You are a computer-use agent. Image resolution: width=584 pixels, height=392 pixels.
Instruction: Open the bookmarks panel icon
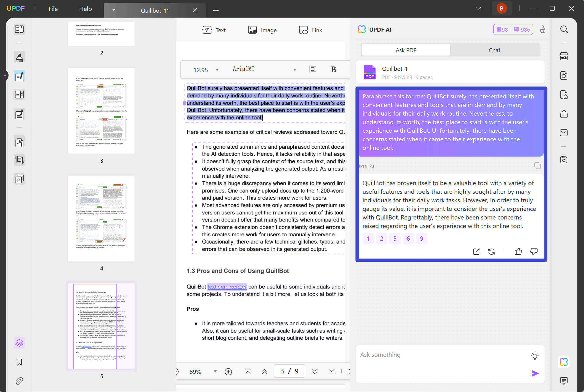click(x=19, y=362)
